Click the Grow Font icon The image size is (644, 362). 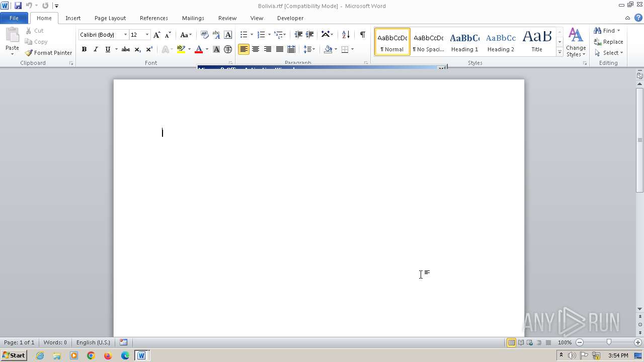[x=157, y=35]
